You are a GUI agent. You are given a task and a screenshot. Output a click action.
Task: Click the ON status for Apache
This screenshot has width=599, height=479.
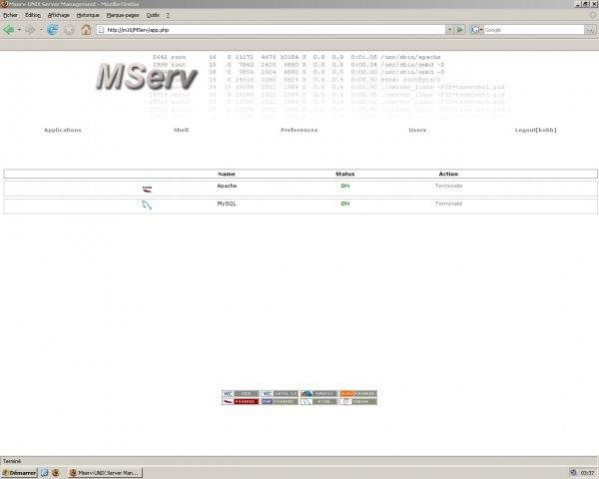pos(345,186)
